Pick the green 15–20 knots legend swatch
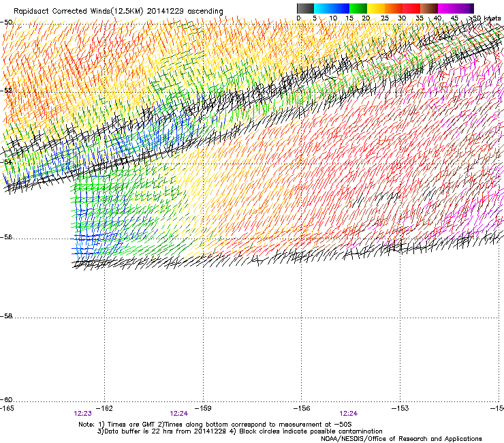The image size is (504, 443). point(358,8)
